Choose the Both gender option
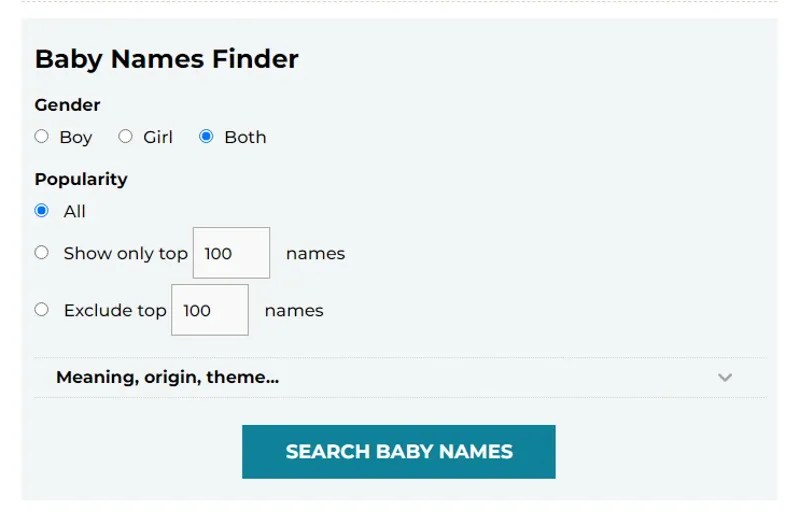The height and width of the screenshot is (525, 800). [206, 137]
